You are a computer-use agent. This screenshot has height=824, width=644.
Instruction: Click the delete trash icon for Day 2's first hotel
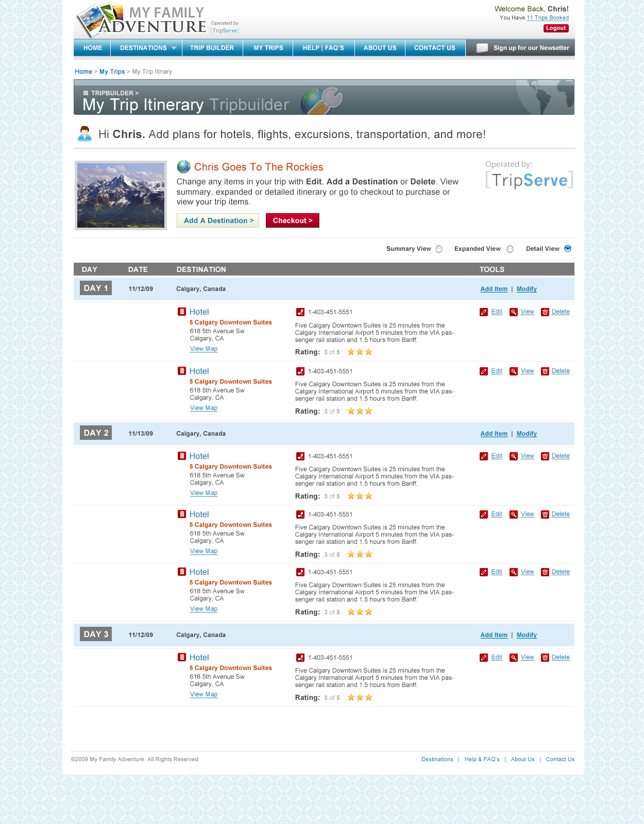tap(545, 456)
